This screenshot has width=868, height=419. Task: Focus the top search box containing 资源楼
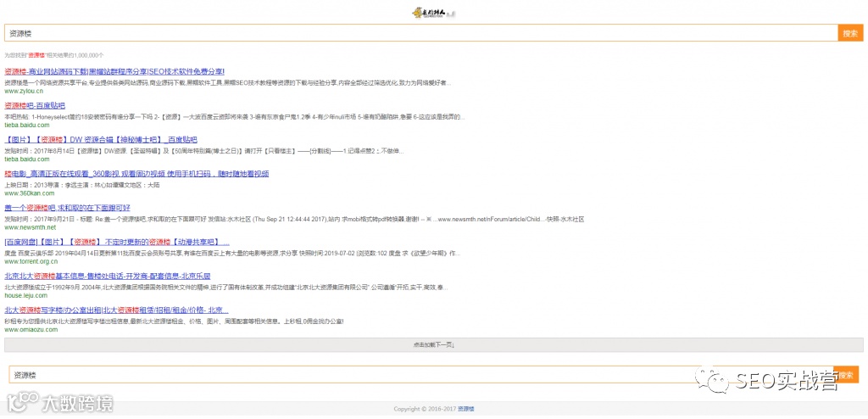click(420, 33)
